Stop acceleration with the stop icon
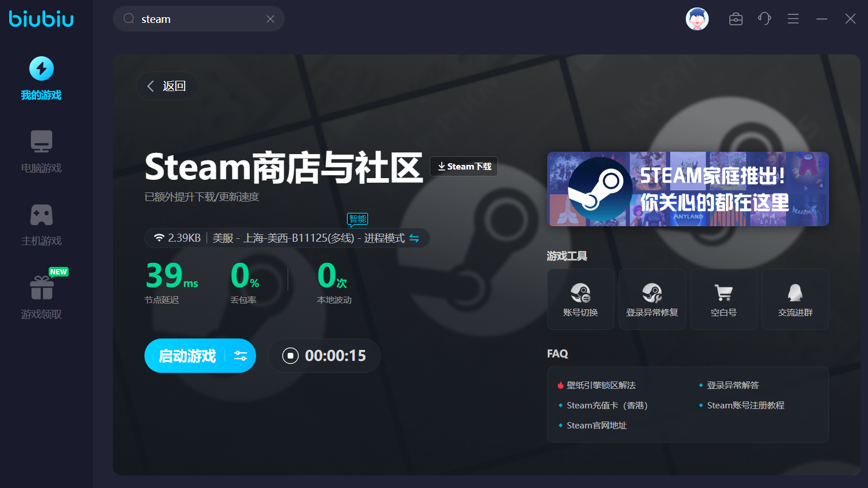 pos(290,356)
